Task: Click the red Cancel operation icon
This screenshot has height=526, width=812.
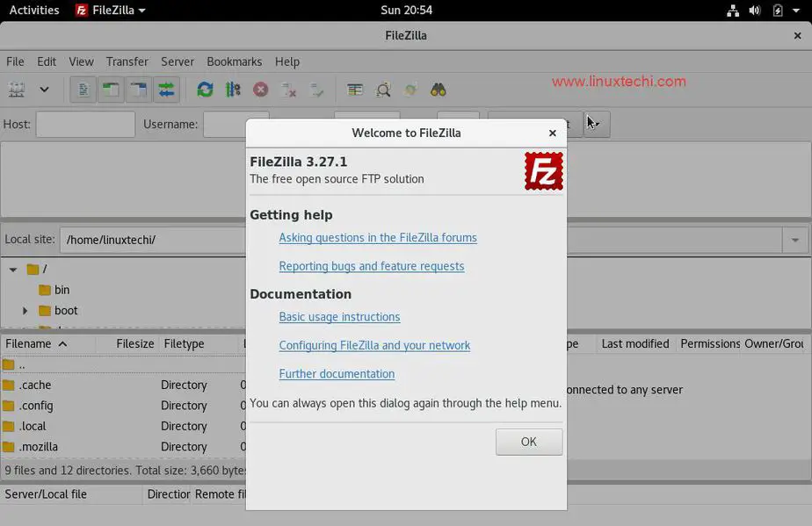Action: coord(260,90)
